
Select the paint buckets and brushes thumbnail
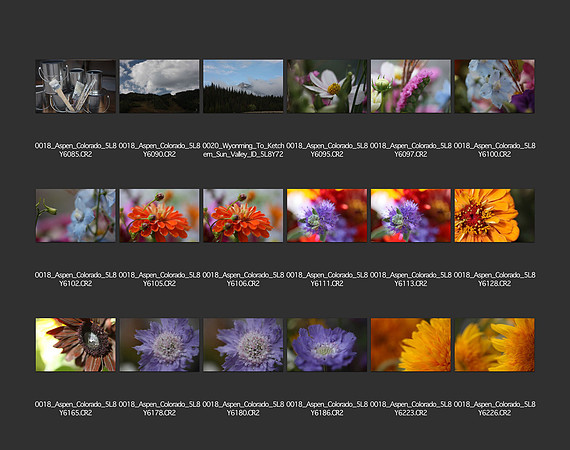76,86
